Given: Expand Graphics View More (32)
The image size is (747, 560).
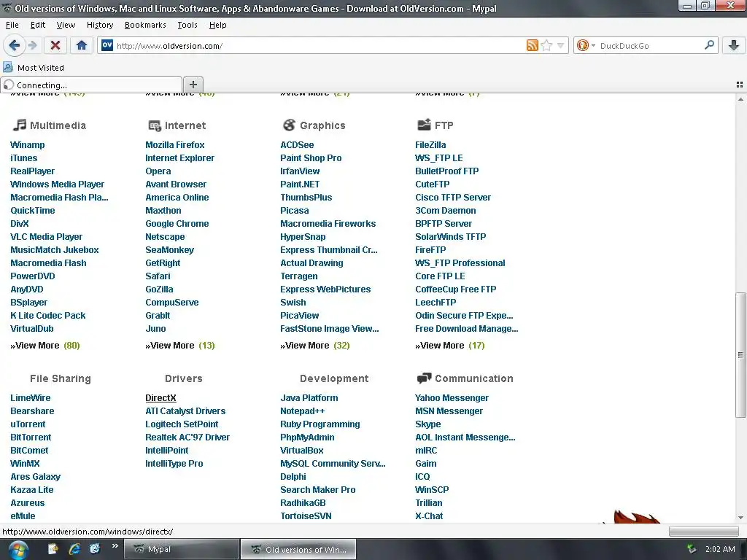Looking at the screenshot, I should pyautogui.click(x=315, y=345).
